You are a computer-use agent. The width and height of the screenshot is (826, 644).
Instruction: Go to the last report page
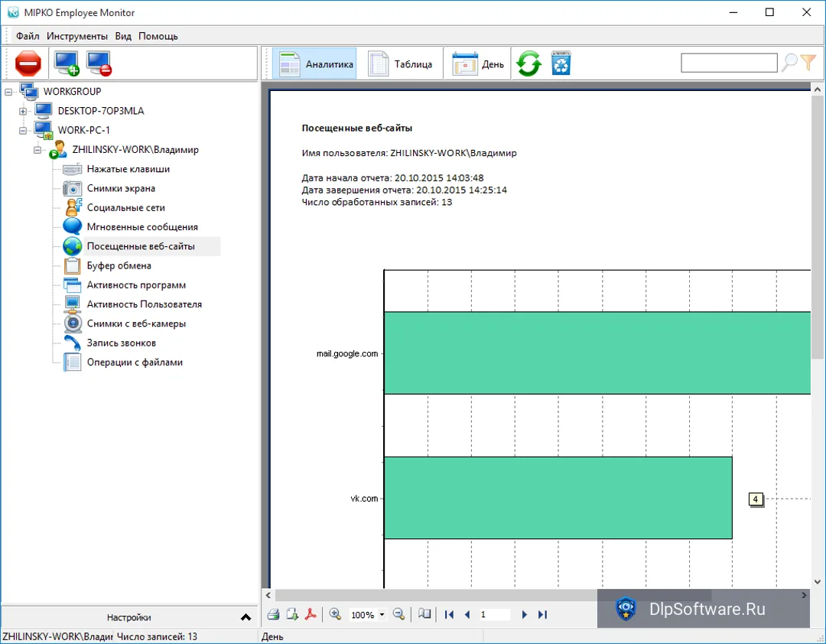[x=542, y=614]
